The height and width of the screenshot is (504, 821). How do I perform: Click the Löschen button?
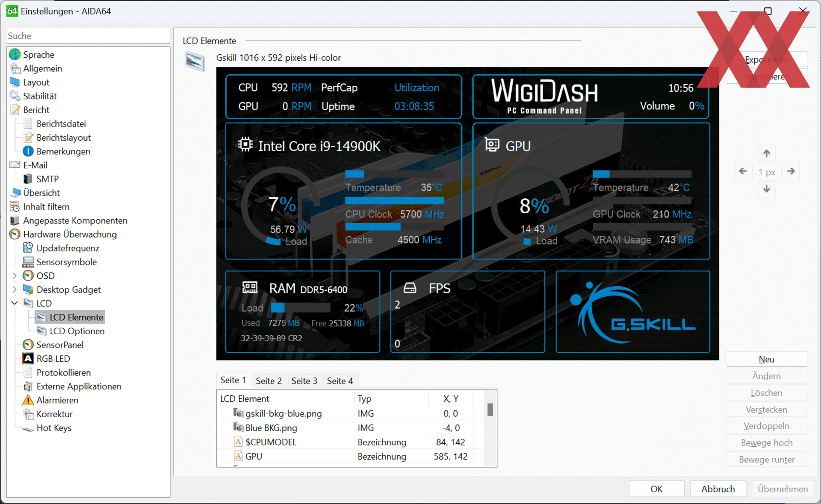tap(767, 393)
